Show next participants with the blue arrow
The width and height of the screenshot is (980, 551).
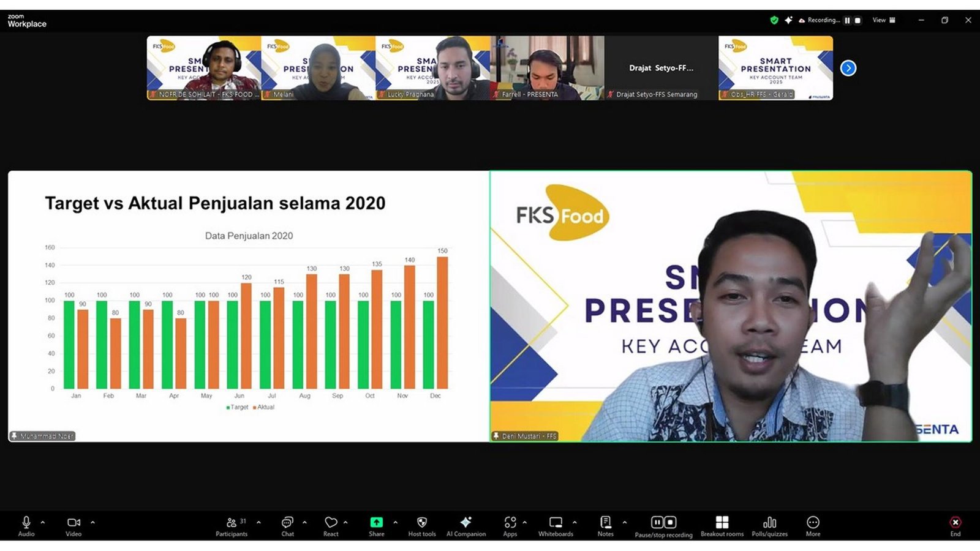tap(848, 68)
